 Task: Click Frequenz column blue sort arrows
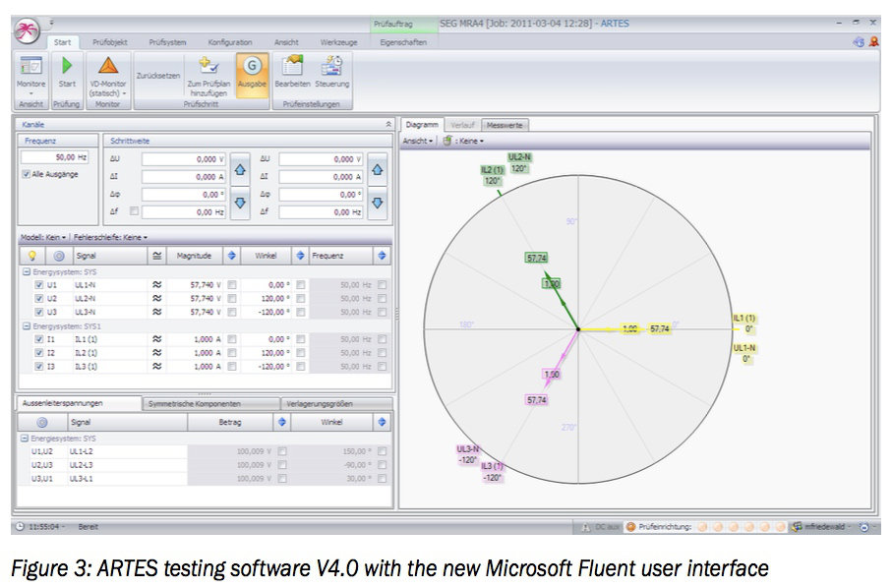pos(382,256)
